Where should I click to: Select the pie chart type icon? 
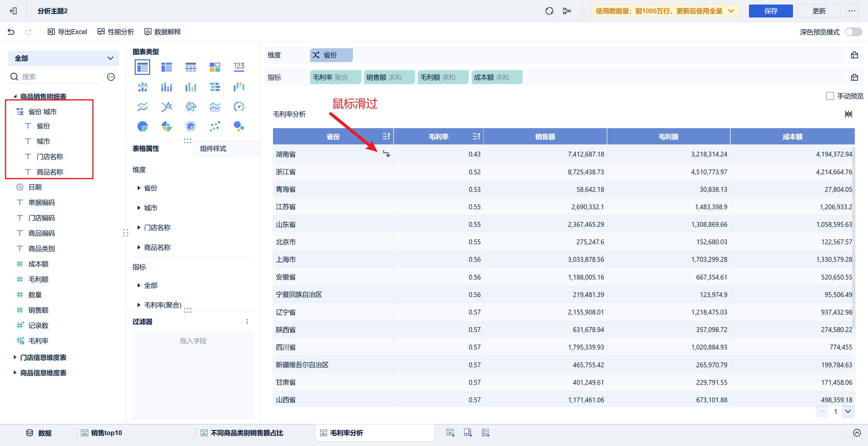coord(143,126)
